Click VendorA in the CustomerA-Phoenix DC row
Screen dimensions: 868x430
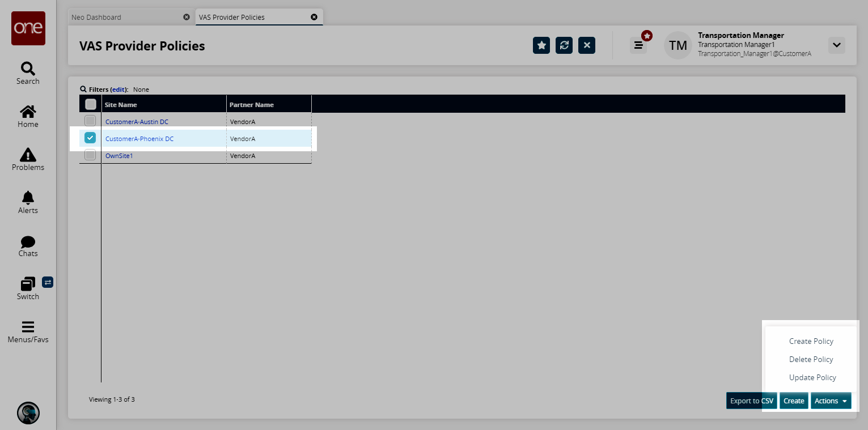[x=243, y=139]
